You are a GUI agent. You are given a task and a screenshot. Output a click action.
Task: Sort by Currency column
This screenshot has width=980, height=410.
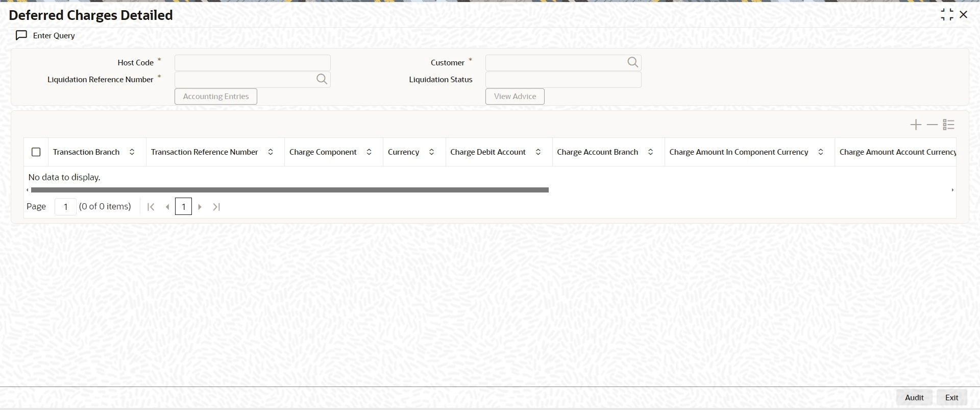[x=431, y=152]
